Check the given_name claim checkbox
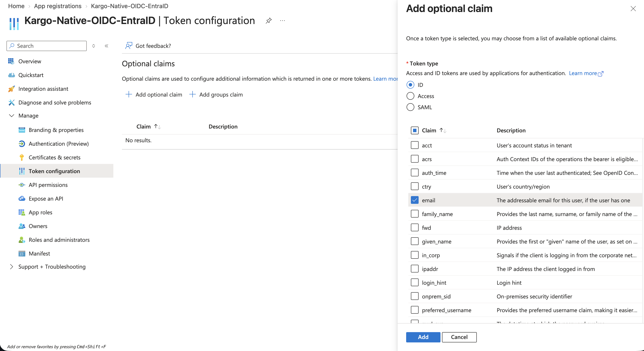The height and width of the screenshot is (351, 644). click(x=415, y=241)
